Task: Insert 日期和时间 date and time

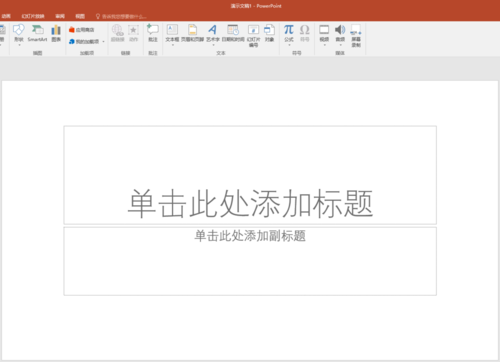Action: pos(233,33)
